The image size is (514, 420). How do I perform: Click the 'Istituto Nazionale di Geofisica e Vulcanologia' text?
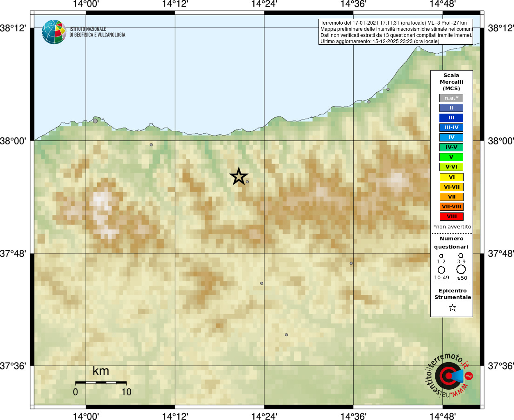(x=97, y=32)
